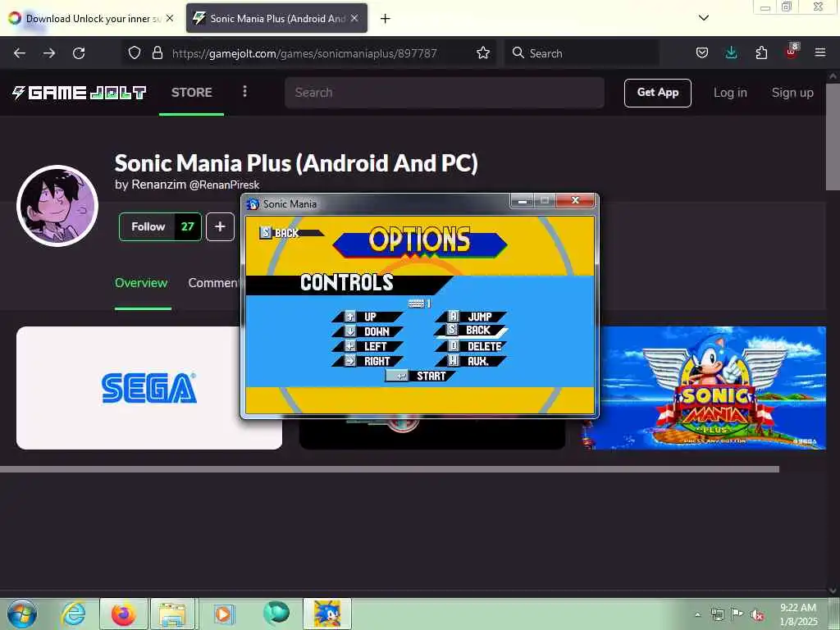Open the media player taskbar icon

click(223, 614)
